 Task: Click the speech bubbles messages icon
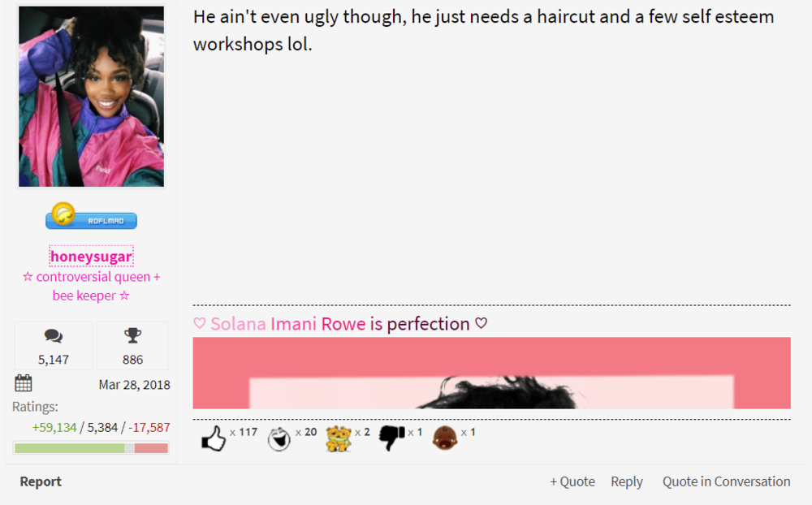54,336
